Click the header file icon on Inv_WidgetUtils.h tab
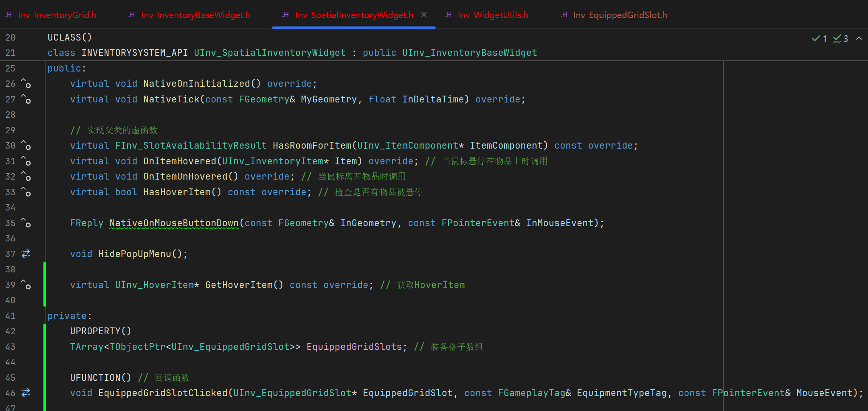The width and height of the screenshot is (868, 411). point(448,15)
